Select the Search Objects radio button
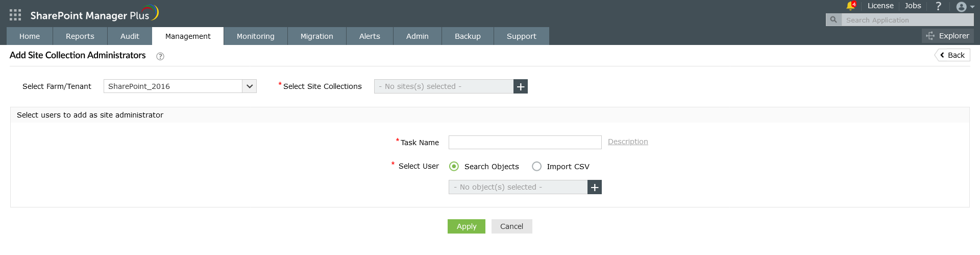 point(454,167)
